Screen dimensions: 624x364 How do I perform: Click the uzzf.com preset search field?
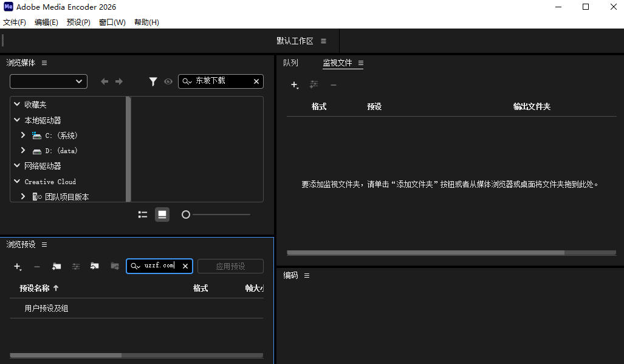[x=161, y=266]
